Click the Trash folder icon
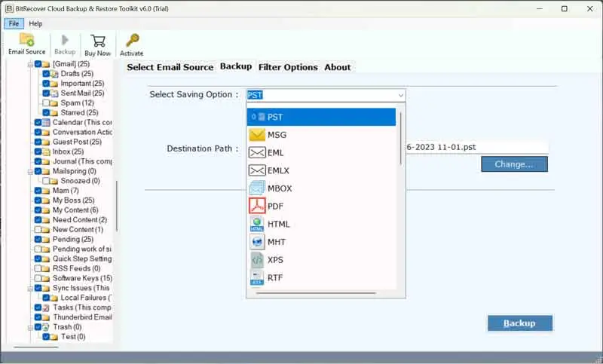This screenshot has width=603, height=364. coord(46,327)
